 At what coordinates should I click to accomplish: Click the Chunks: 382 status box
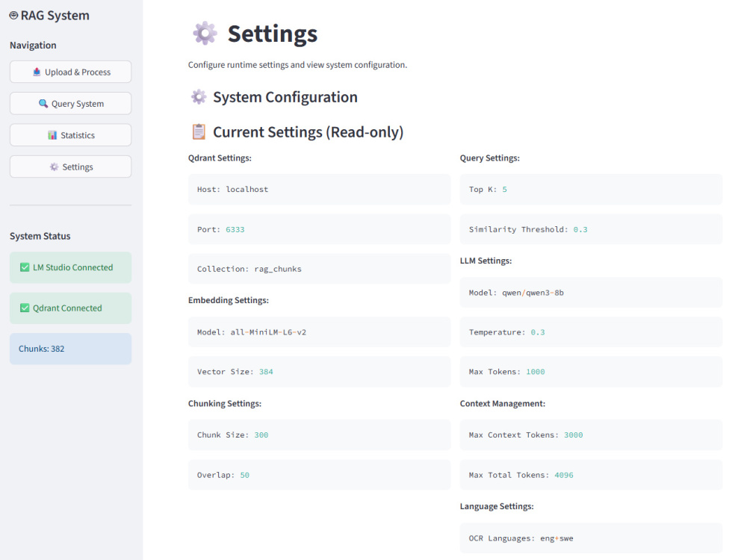pyautogui.click(x=70, y=349)
